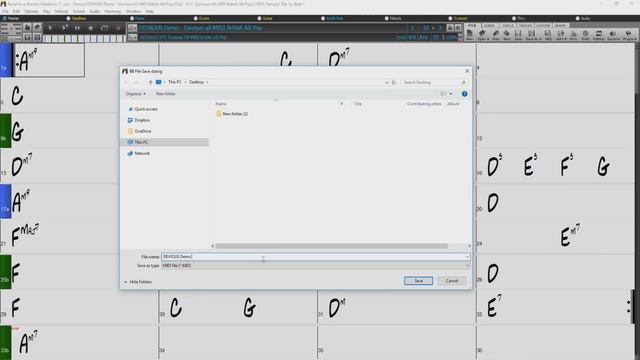The height and width of the screenshot is (360, 640).
Task: Click the Plugins icon in toolbar
Action: click(x=629, y=34)
